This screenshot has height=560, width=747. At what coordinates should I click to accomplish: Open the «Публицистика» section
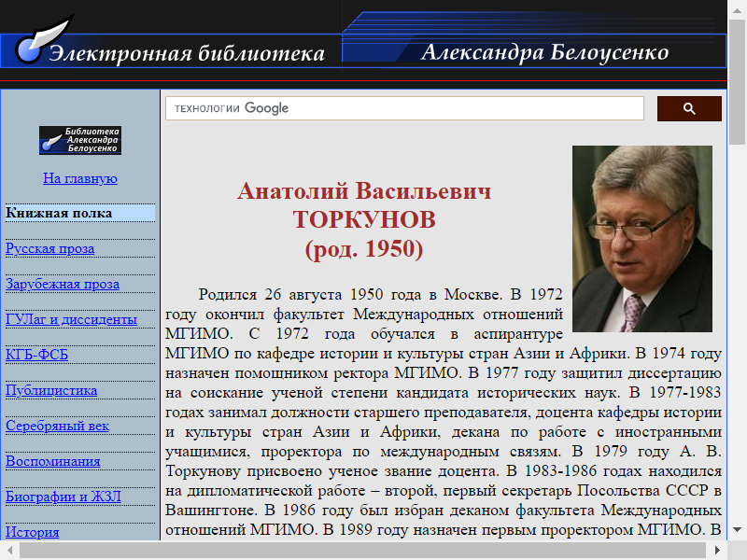(51, 390)
